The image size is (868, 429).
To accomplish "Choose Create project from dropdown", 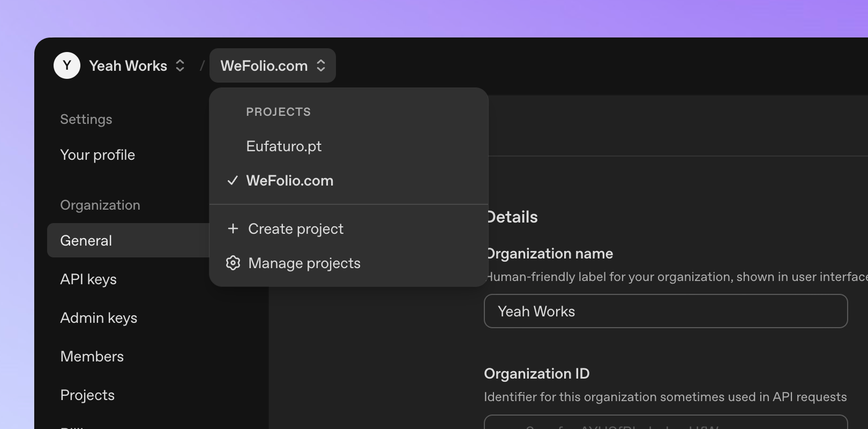I will (296, 229).
